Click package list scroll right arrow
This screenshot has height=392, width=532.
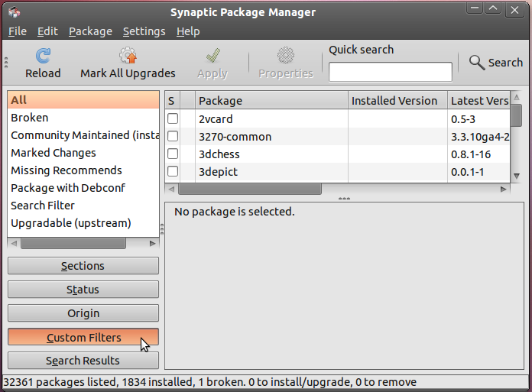[504, 190]
